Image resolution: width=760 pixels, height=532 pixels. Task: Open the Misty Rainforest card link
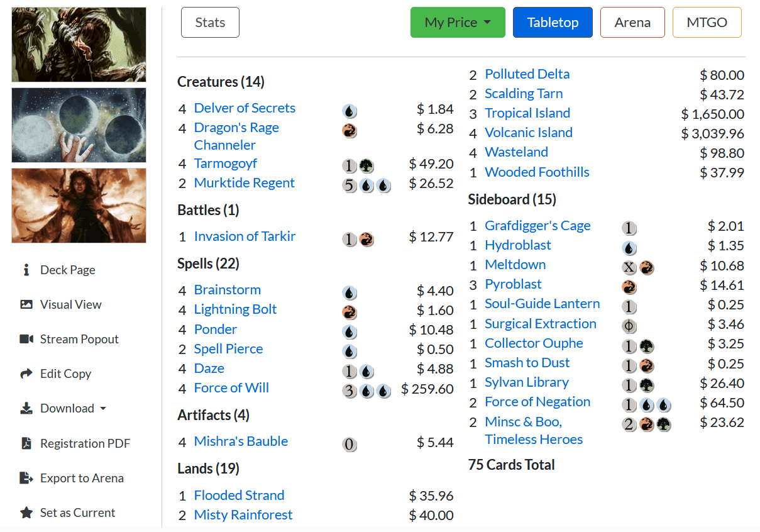[x=243, y=515]
